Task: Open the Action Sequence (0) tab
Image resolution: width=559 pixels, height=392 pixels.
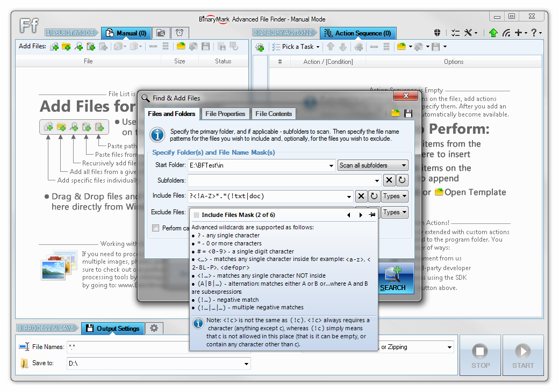Action: [x=358, y=33]
